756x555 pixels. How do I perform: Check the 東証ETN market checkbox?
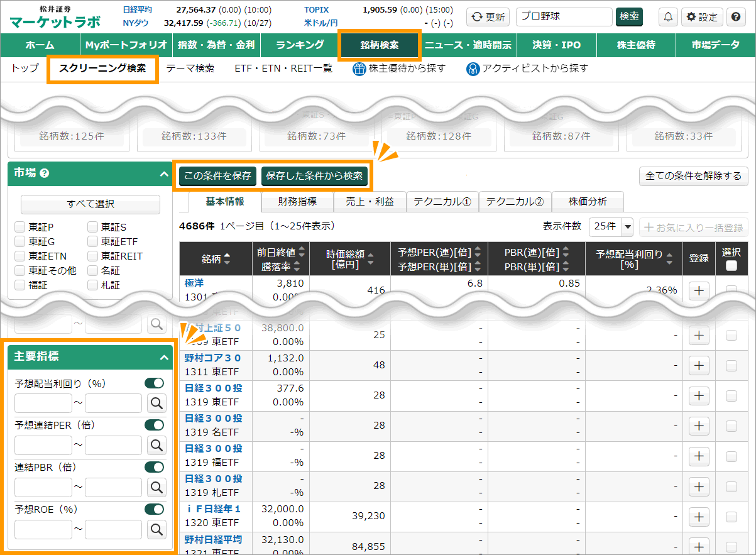[x=19, y=256]
